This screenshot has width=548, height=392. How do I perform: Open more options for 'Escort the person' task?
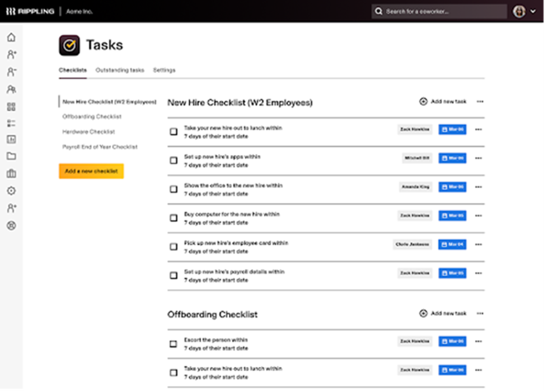coord(479,341)
